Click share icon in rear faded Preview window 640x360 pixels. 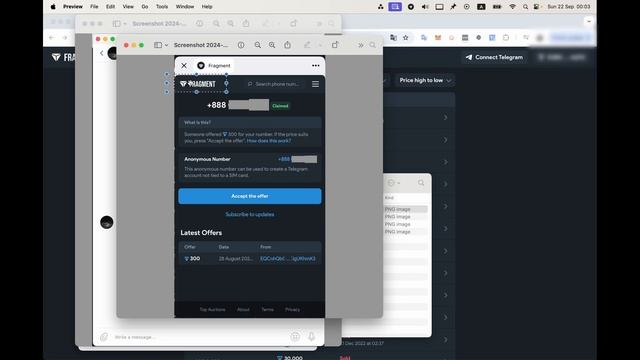(x=246, y=24)
